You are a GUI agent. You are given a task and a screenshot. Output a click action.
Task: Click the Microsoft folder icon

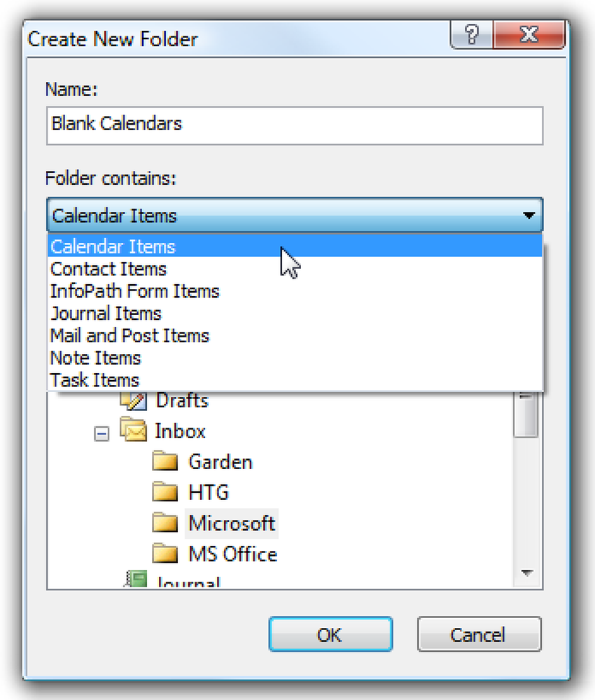pos(165,523)
